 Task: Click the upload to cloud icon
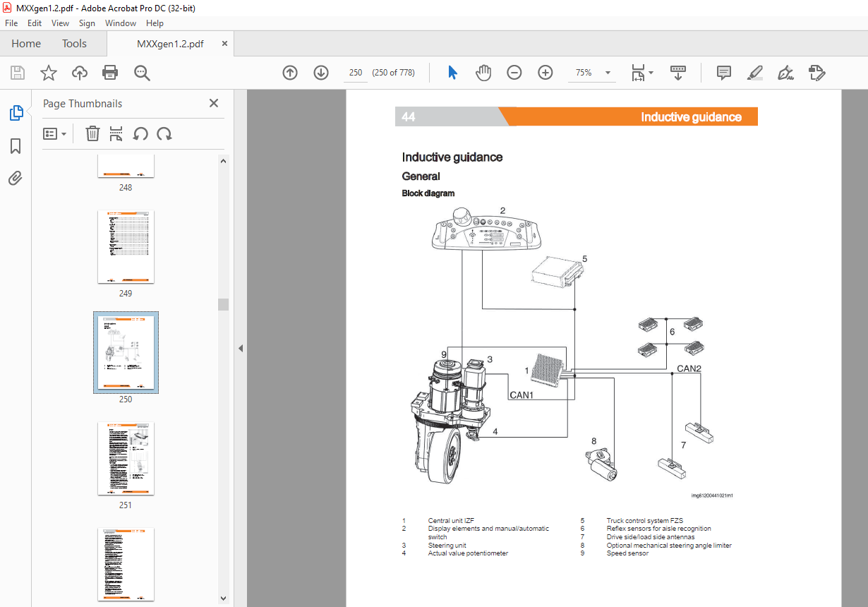(79, 73)
